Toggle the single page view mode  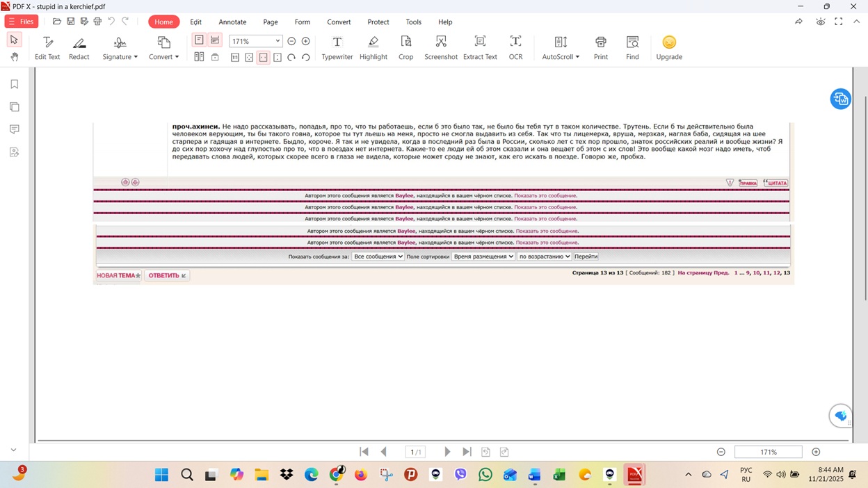200,40
